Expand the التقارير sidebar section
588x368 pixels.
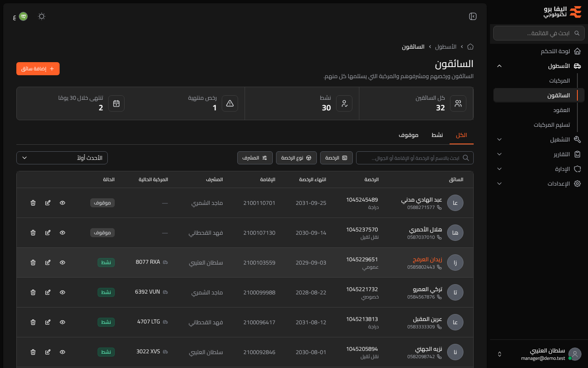[539, 154]
